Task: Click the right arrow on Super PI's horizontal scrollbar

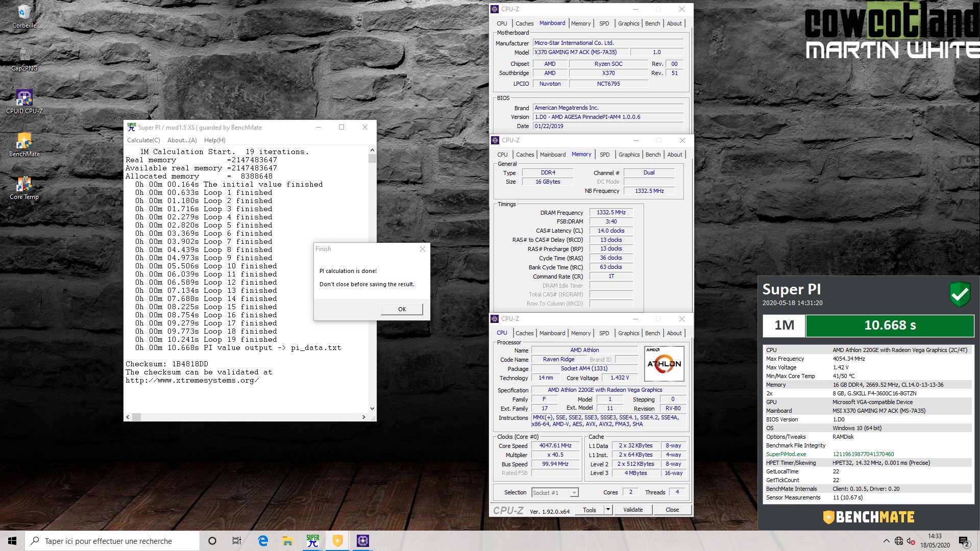Action: click(364, 417)
